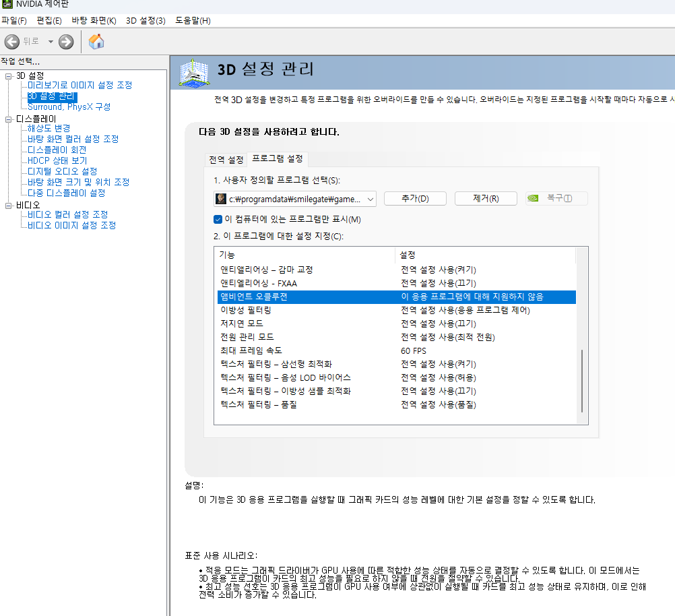Screen dimensions: 675x616
Task: Open 디스플레이 회전 in the tree
Action: click(x=57, y=150)
